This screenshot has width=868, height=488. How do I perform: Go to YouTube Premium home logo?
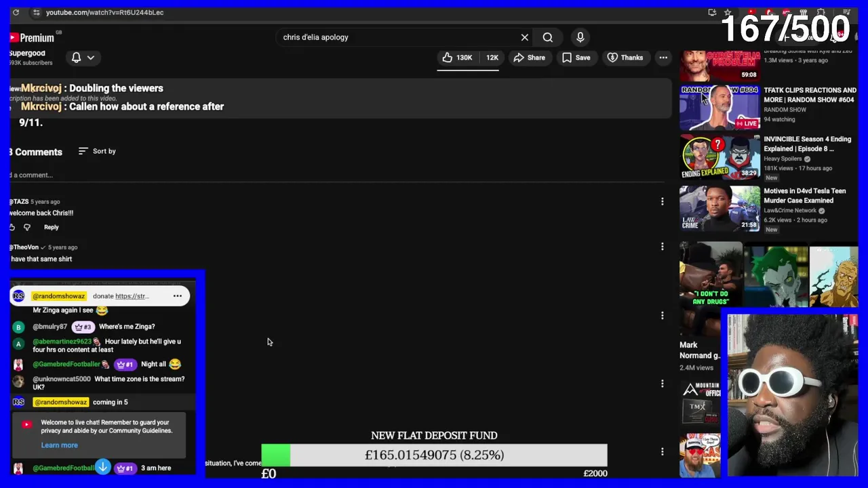(33, 37)
